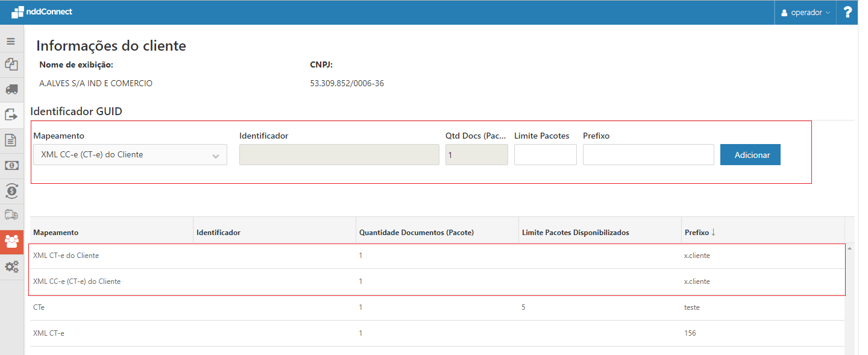This screenshot has width=868, height=355.
Task: Click the Limite Pacotes input field
Action: pyautogui.click(x=545, y=155)
